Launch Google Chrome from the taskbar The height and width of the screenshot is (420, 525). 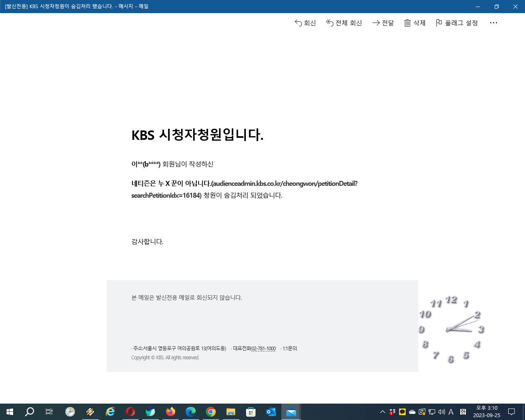pos(211,412)
